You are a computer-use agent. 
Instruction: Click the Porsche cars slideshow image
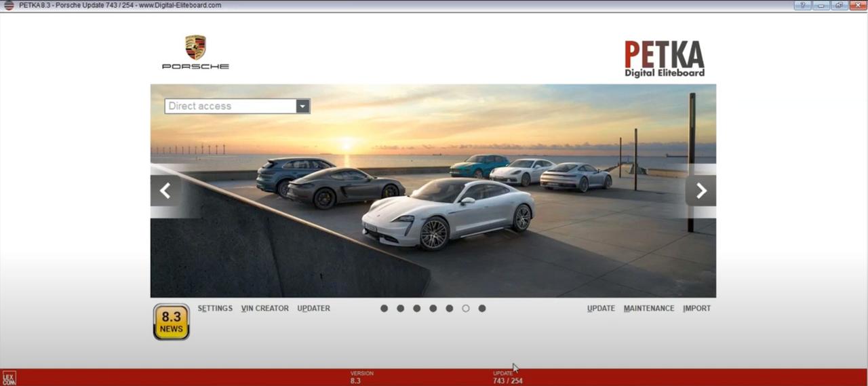(x=433, y=191)
